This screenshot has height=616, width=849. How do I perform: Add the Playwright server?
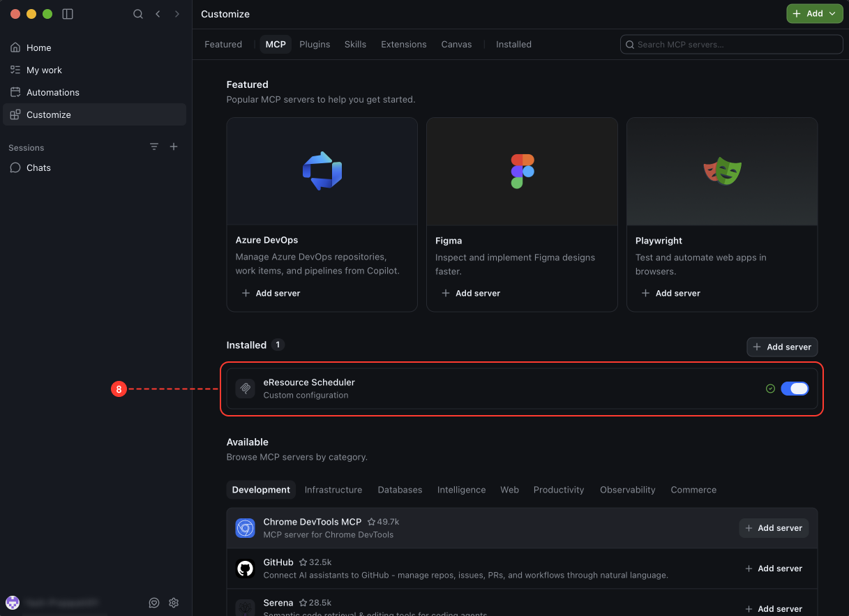670,293
